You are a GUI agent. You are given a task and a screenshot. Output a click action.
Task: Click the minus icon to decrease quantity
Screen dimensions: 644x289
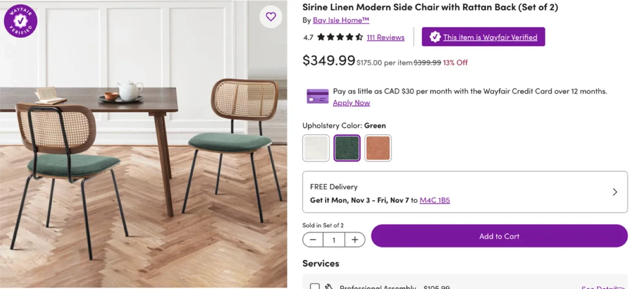coord(313,240)
